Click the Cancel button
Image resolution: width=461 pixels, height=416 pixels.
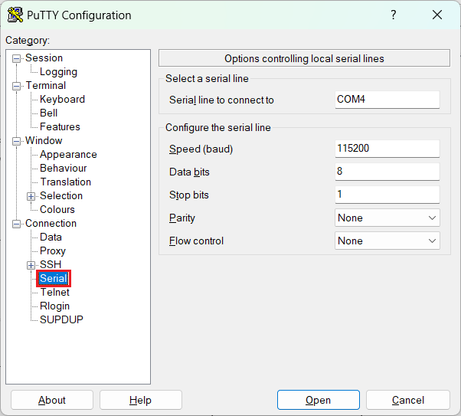(x=408, y=400)
